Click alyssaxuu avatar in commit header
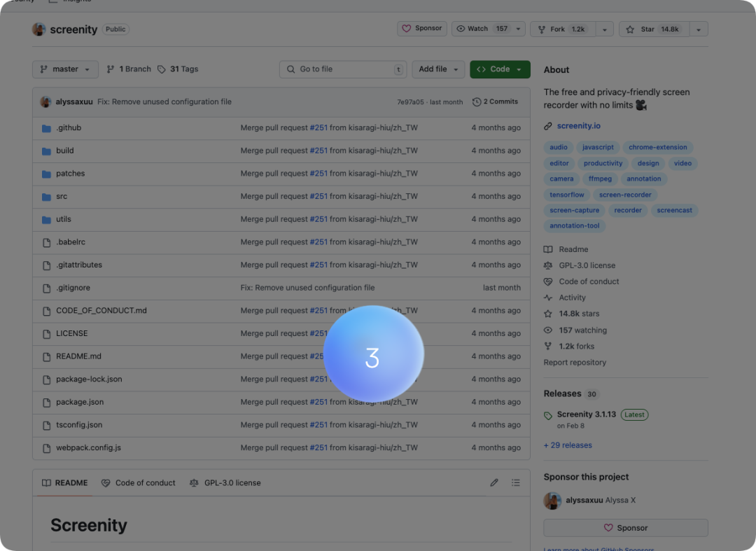Image resolution: width=756 pixels, height=551 pixels. coord(45,102)
